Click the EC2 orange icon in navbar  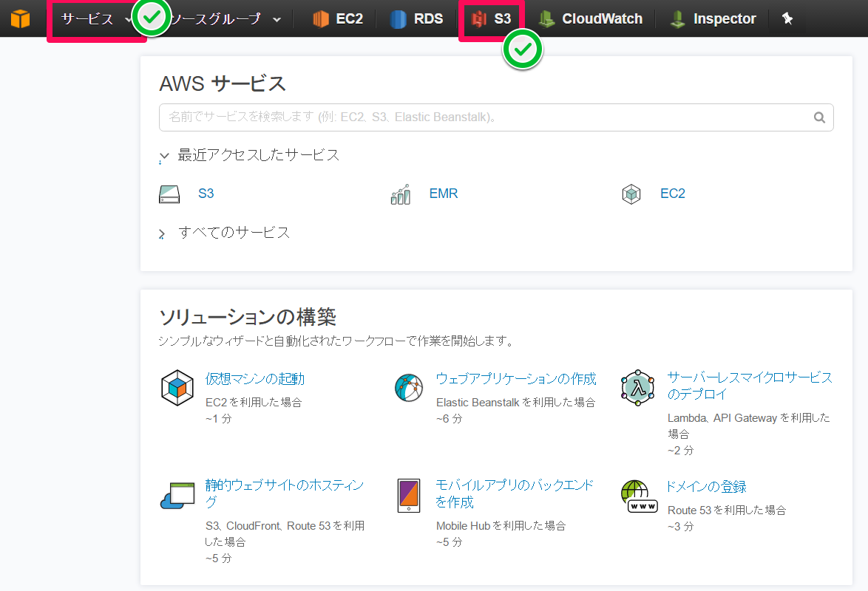coord(321,18)
